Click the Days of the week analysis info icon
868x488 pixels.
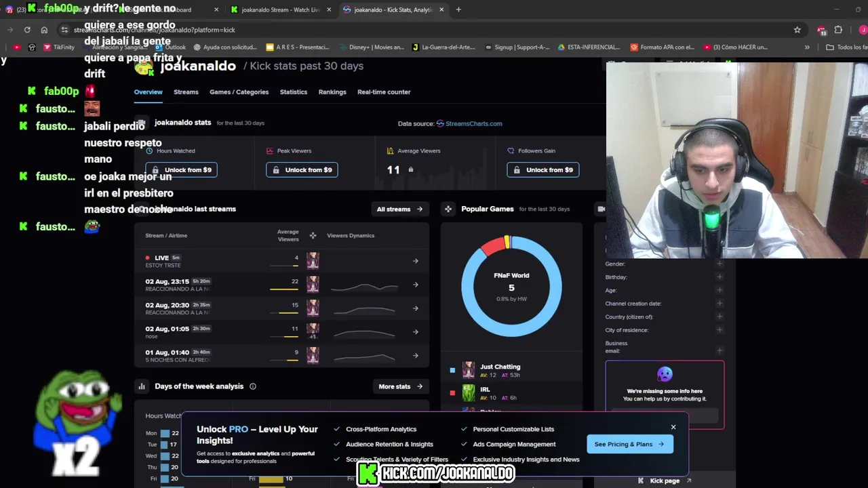click(x=253, y=386)
